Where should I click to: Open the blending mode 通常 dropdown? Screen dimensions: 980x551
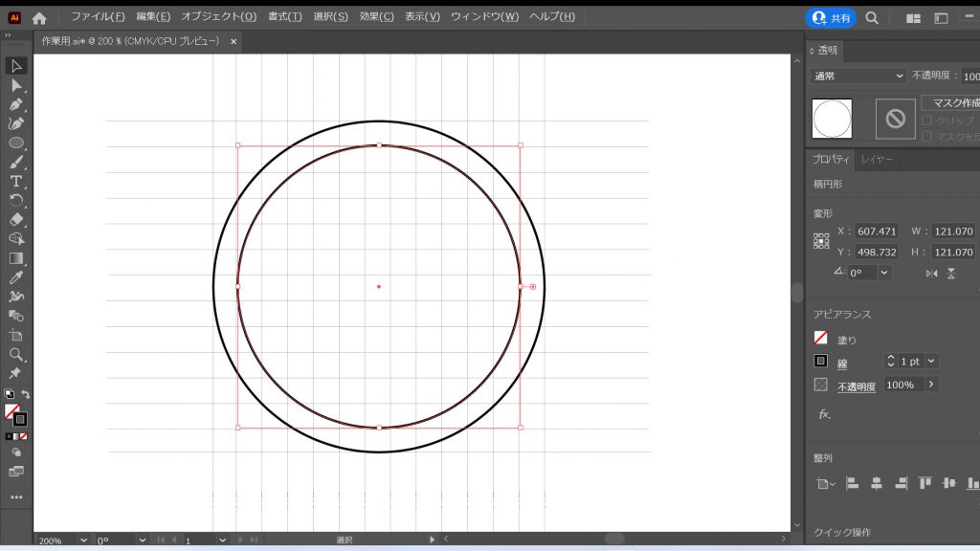pyautogui.click(x=858, y=76)
